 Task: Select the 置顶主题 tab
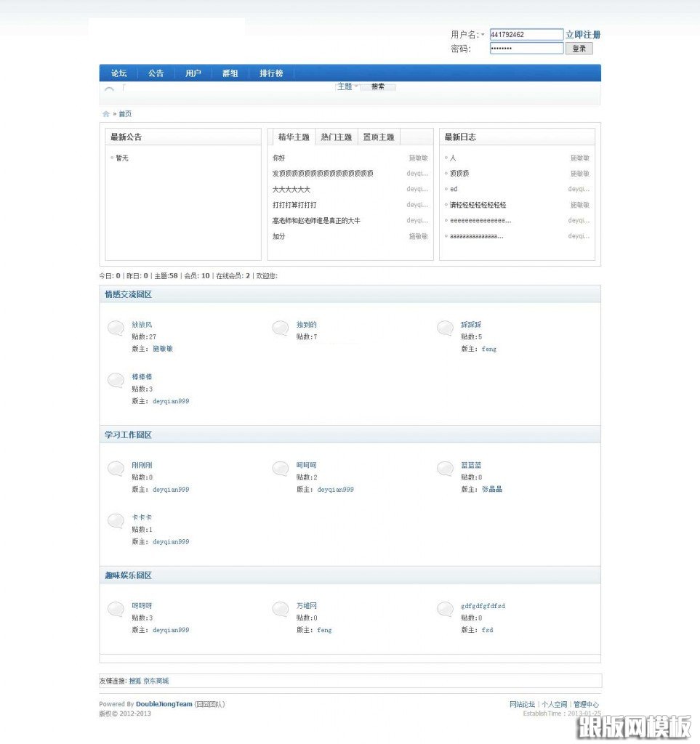(x=379, y=137)
